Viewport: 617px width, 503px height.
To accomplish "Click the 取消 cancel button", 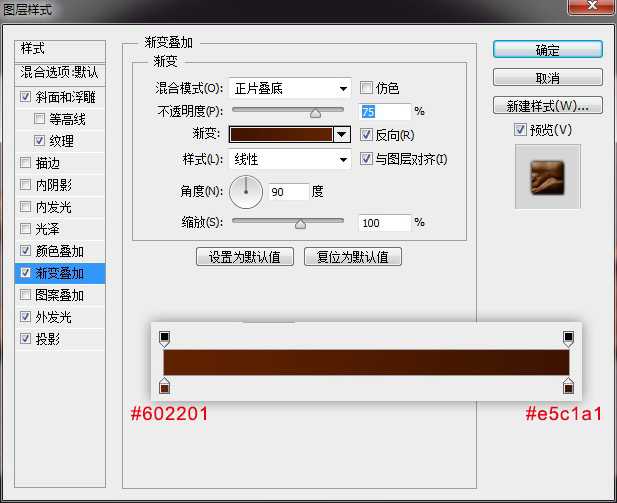I will click(x=548, y=78).
